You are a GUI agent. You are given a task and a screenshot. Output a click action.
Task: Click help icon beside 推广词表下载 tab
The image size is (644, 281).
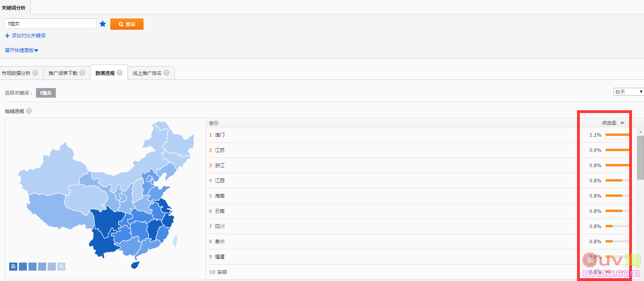(82, 73)
